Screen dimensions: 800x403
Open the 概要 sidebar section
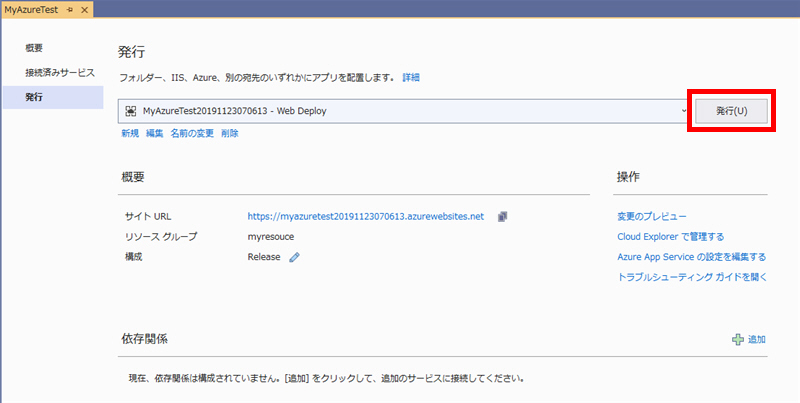click(x=34, y=48)
